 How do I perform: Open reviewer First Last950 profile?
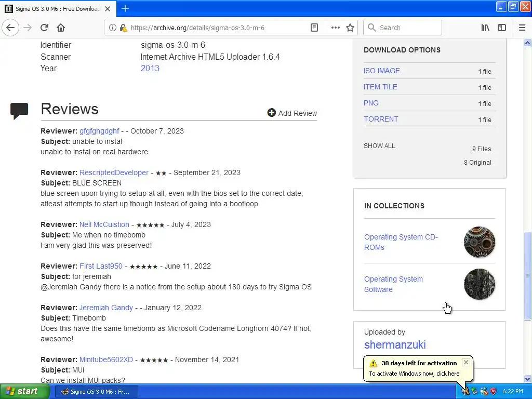point(101,266)
